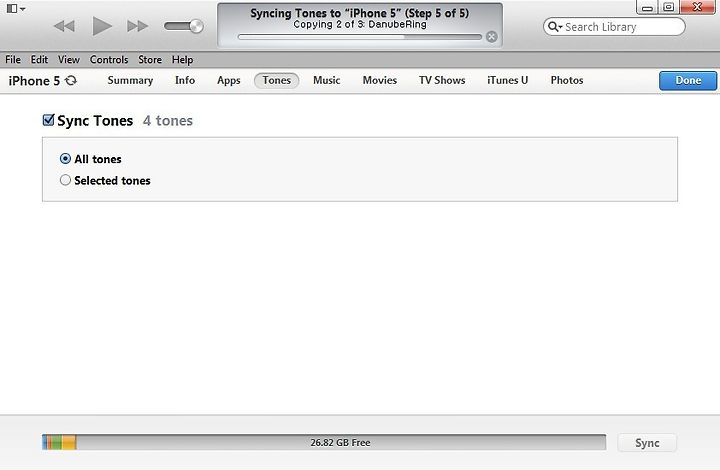This screenshot has width=720, height=470.
Task: Open the Store menu
Action: tap(150, 60)
